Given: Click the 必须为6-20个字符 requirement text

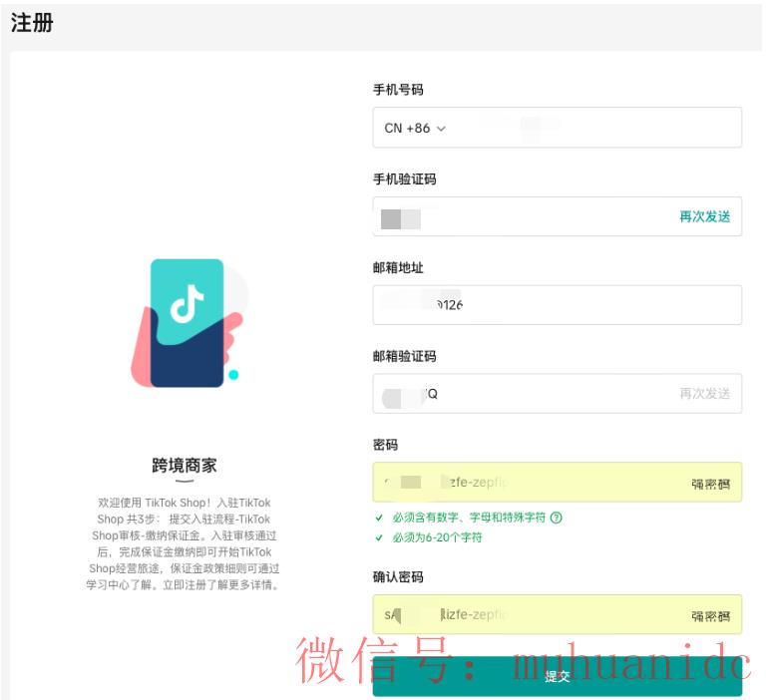Looking at the screenshot, I should coord(437,537).
